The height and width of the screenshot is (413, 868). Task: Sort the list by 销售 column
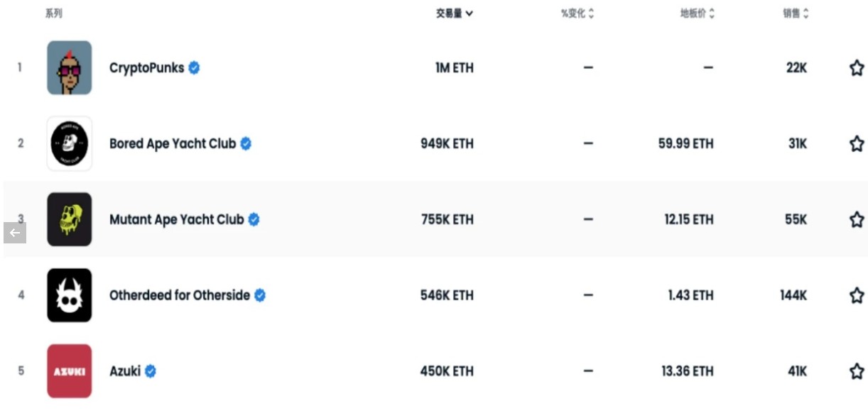click(796, 13)
